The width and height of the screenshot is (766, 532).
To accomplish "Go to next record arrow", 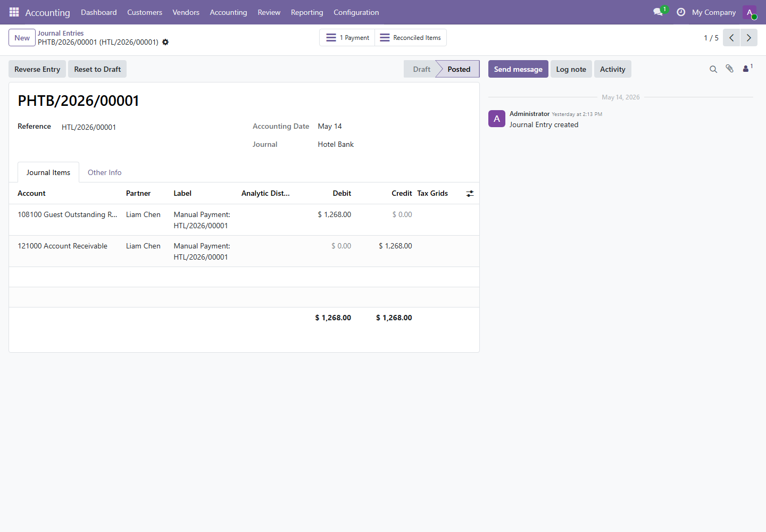I will tap(749, 38).
